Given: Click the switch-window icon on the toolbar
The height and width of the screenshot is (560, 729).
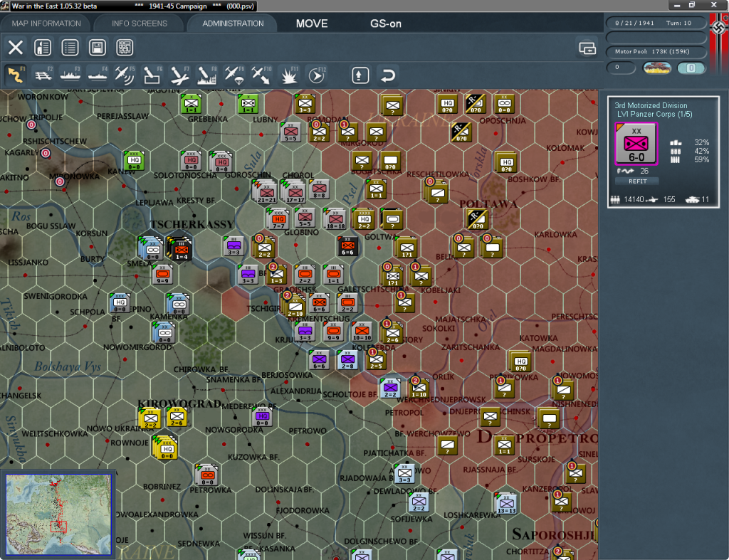Looking at the screenshot, I should click(587, 48).
